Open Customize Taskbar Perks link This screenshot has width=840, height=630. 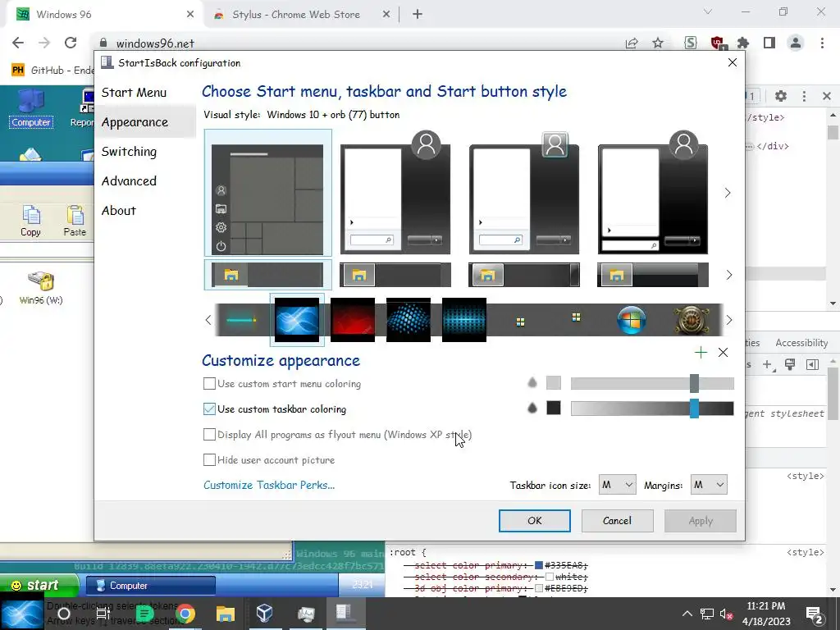pos(269,485)
